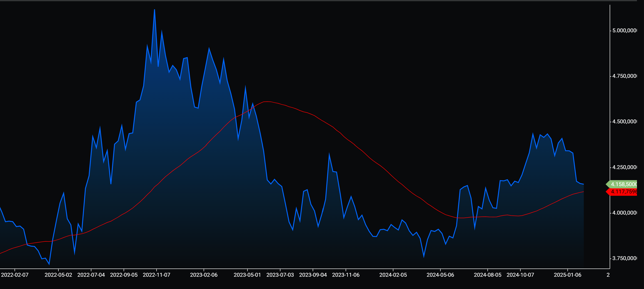644x289 pixels.
Task: Select the 2024-10-07 date label
Action: (520, 275)
